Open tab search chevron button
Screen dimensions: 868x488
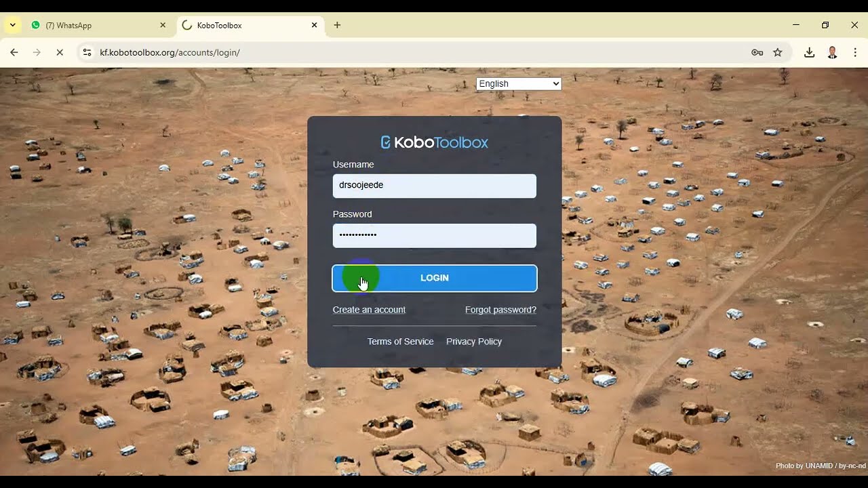pos(12,25)
